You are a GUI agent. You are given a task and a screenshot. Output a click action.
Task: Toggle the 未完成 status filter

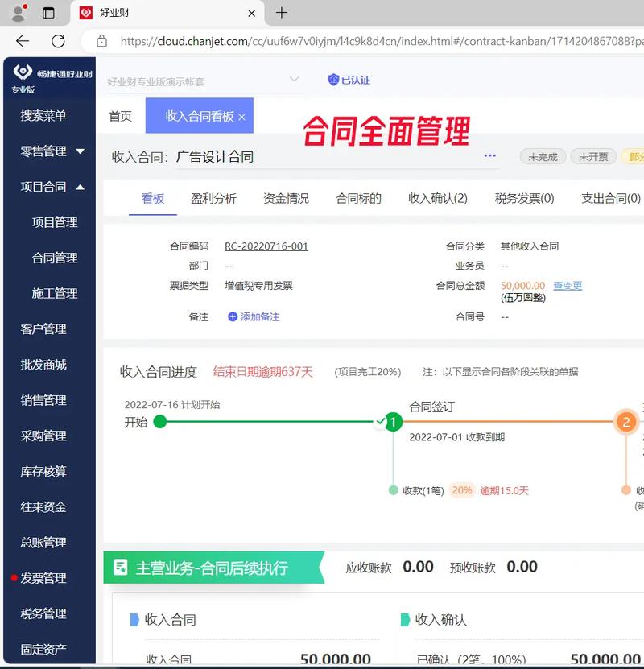click(543, 157)
